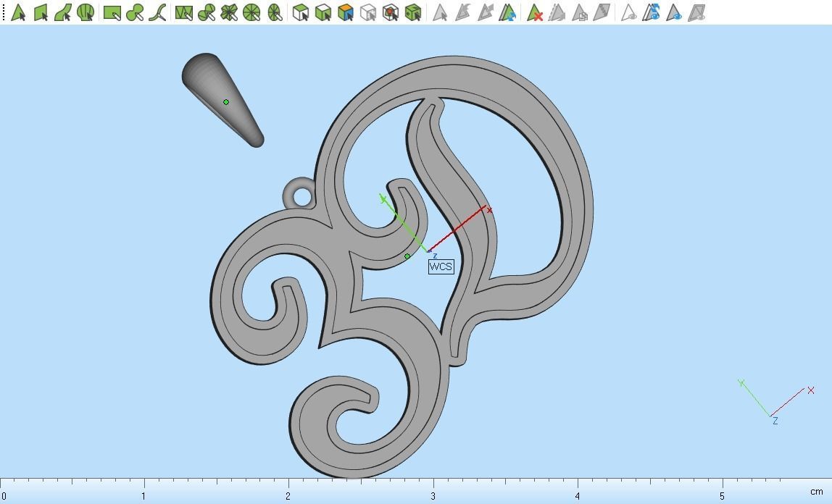Viewport: 832px width, 504px height.
Task: Select the triangulated rectangle brush tool
Action: click(183, 12)
